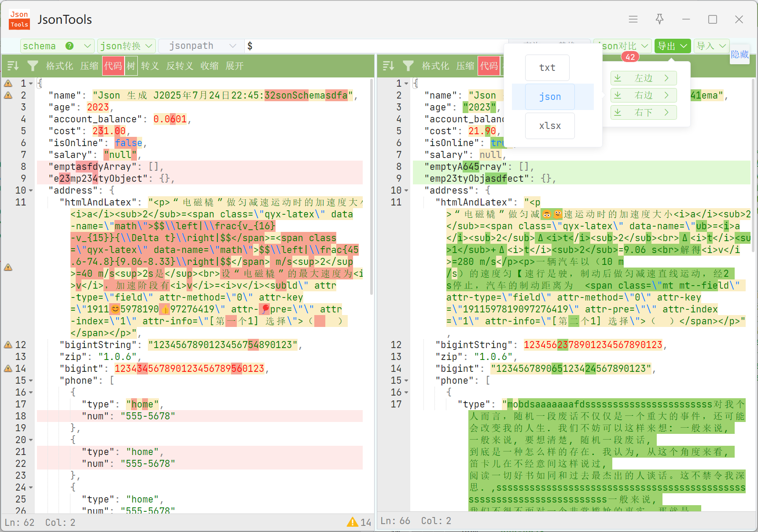Open the 导入 import dropdown
The width and height of the screenshot is (758, 532).
(711, 46)
